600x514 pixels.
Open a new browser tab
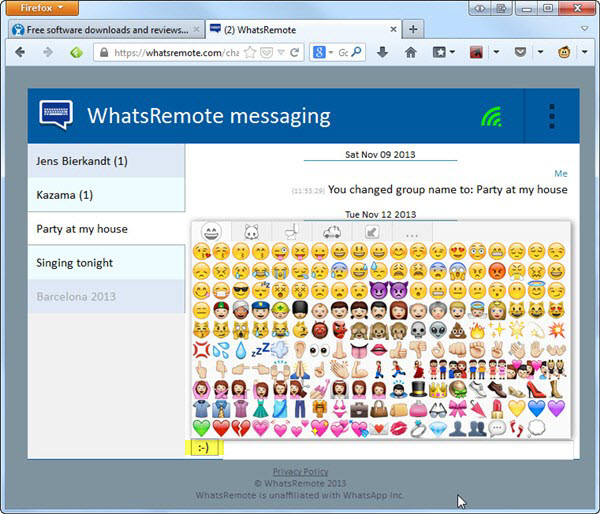pyautogui.click(x=413, y=28)
